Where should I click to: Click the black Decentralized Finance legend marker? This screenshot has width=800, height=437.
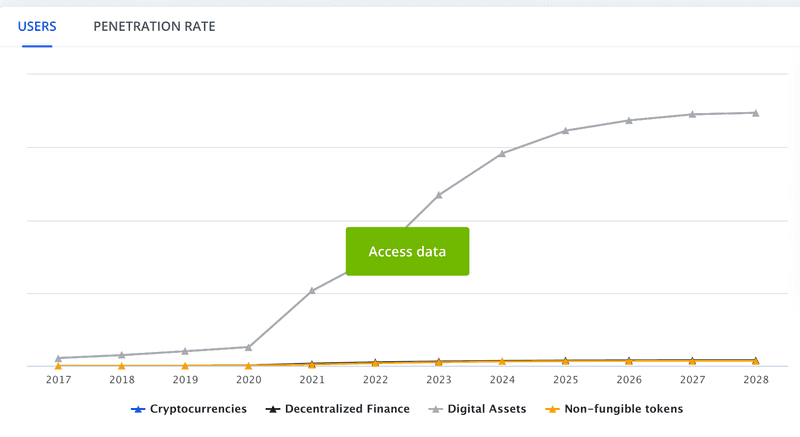coord(273,409)
